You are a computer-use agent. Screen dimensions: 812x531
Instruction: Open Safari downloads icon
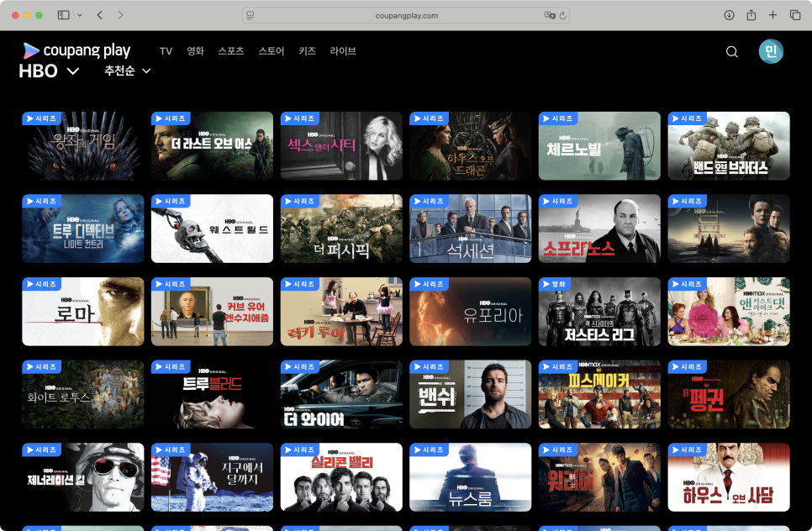click(729, 15)
